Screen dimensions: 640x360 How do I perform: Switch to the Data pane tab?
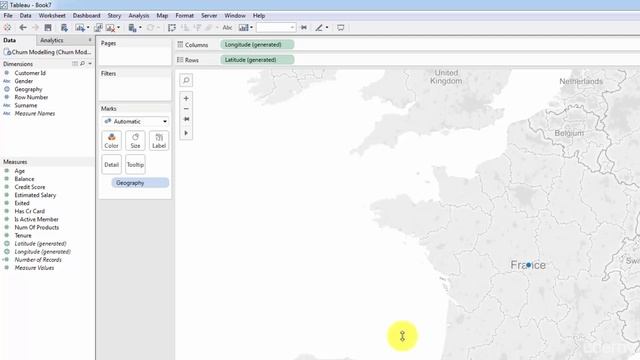(9, 40)
